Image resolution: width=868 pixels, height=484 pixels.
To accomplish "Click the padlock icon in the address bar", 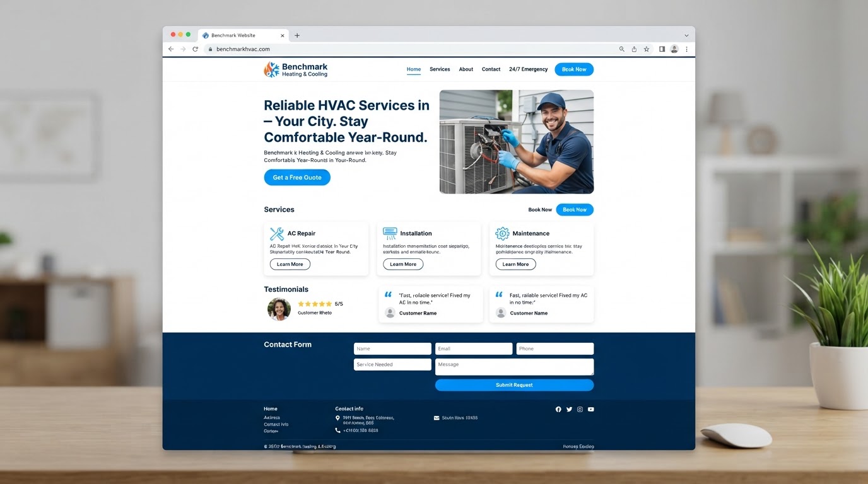I will tap(211, 49).
